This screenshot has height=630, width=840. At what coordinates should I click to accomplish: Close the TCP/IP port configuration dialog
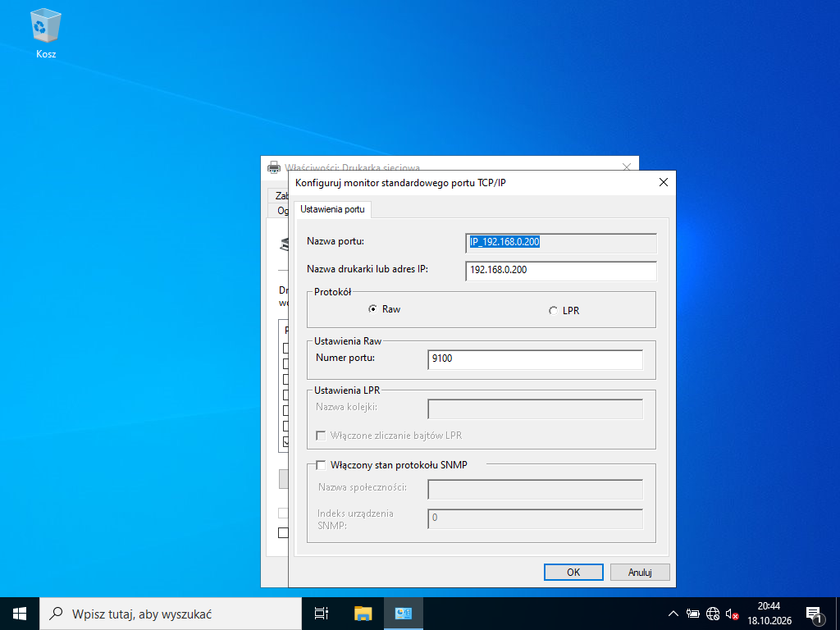pos(663,183)
